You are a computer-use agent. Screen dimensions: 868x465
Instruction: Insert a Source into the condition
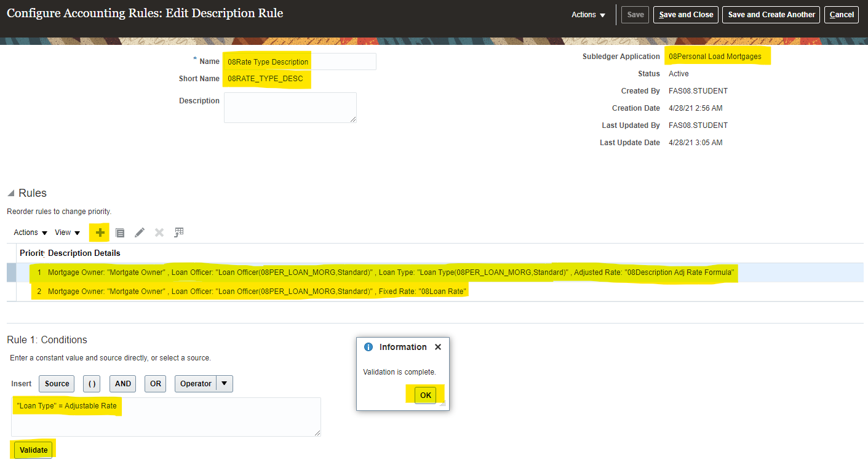[57, 384]
